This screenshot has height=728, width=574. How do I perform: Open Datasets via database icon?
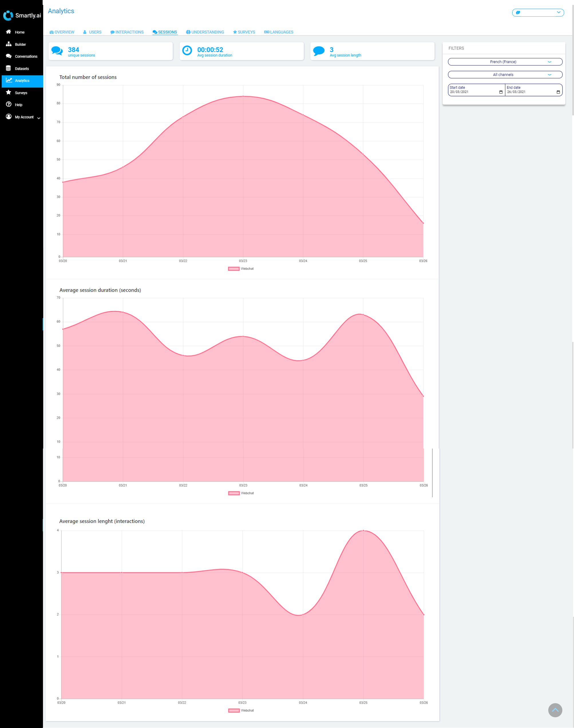(x=8, y=68)
